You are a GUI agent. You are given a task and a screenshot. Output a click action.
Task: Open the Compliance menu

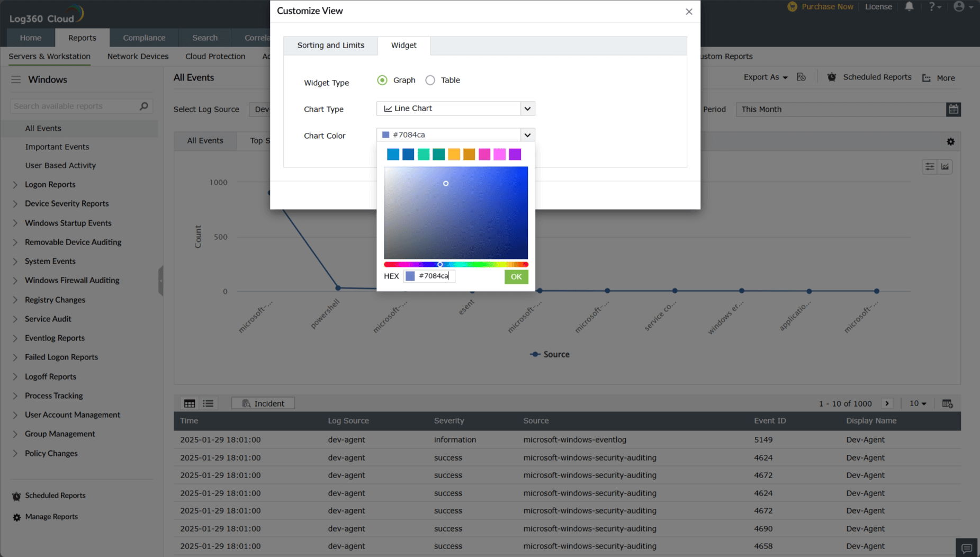tap(144, 38)
